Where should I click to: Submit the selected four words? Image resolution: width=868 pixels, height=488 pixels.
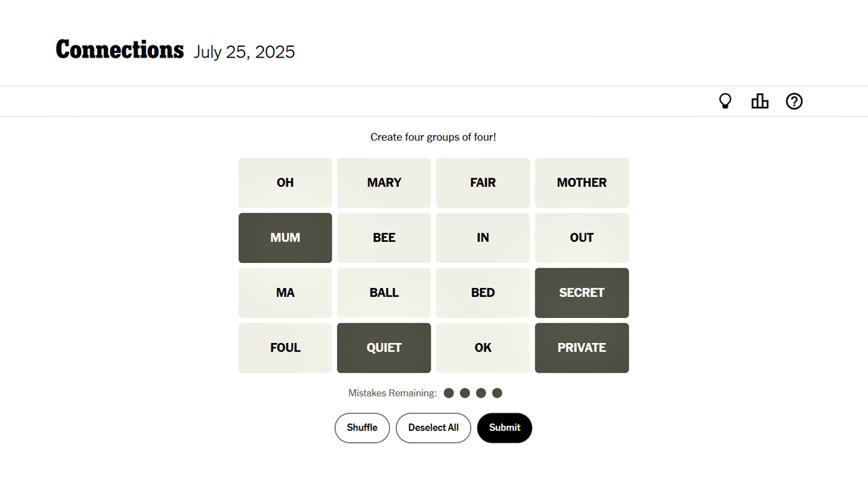[x=505, y=428]
